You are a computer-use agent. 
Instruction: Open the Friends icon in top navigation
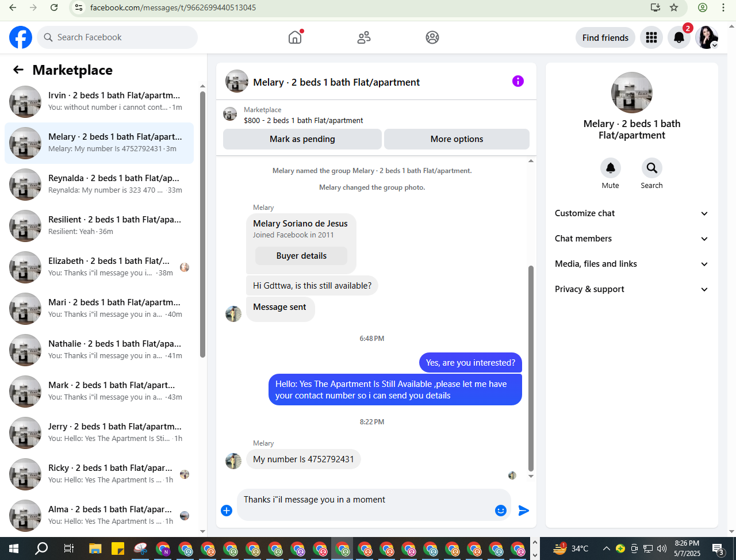(x=364, y=37)
